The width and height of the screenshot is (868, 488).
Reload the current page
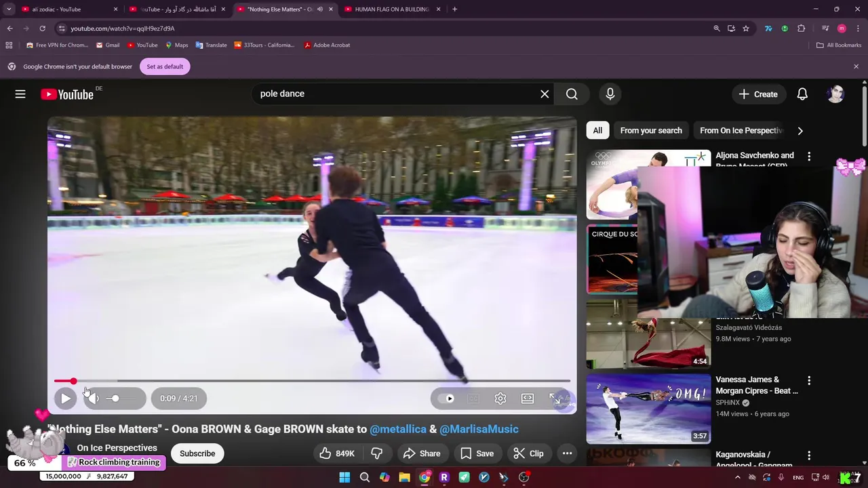(42, 28)
